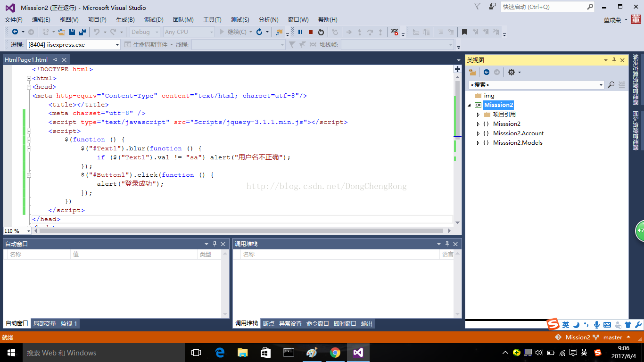This screenshot has width=644, height=362.
Task: Click the breakpoint settings toolbar icon
Action: [x=395, y=32]
